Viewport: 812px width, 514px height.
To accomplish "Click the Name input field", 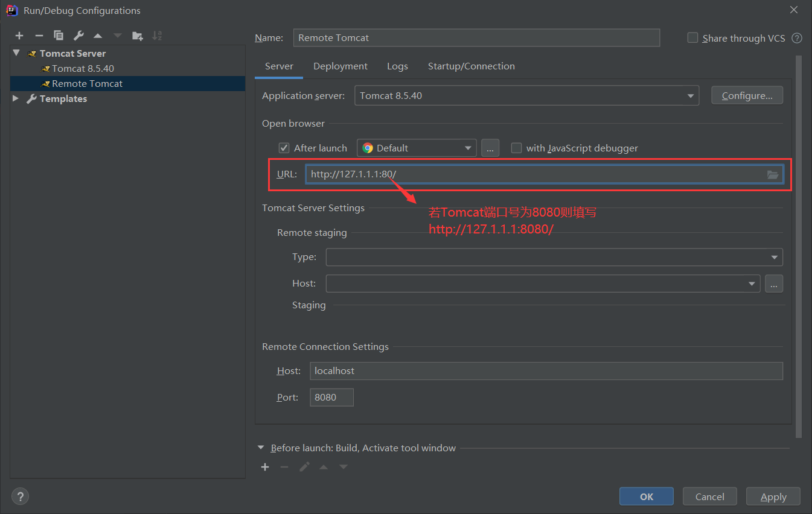I will [x=476, y=37].
